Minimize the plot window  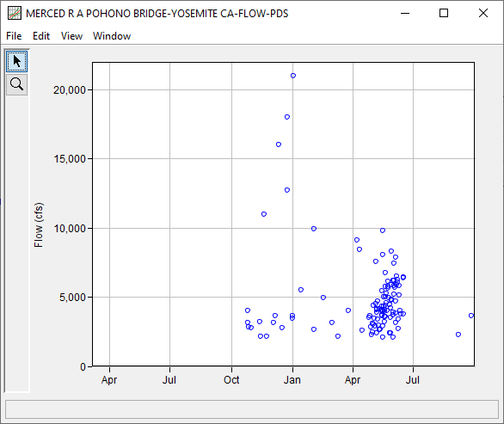pyautogui.click(x=405, y=13)
